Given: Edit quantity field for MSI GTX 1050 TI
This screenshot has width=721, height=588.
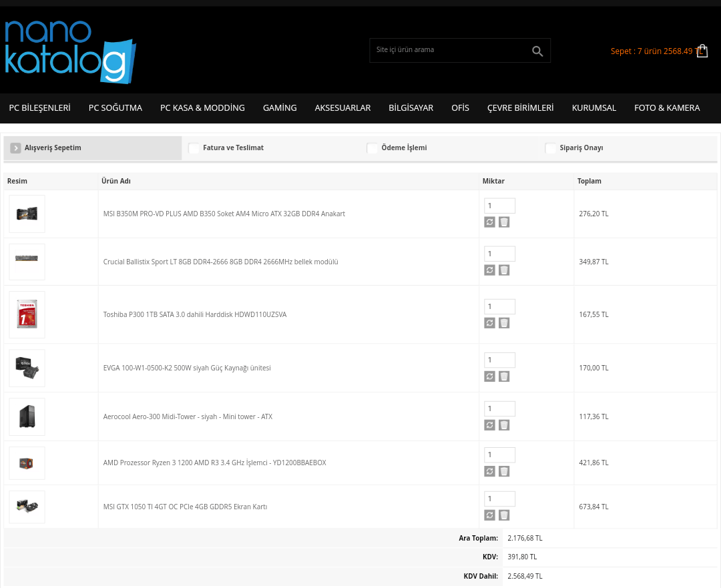Looking at the screenshot, I should (499, 499).
